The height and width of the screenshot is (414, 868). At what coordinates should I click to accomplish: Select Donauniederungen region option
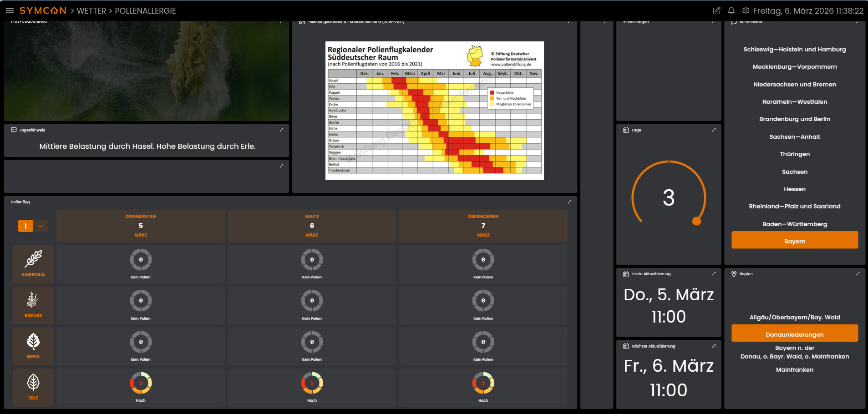click(x=794, y=334)
